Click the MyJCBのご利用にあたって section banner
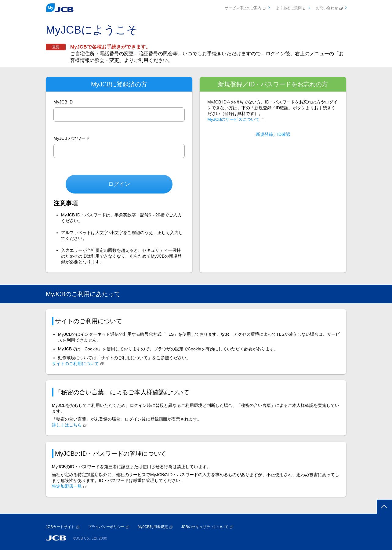 tap(196, 294)
